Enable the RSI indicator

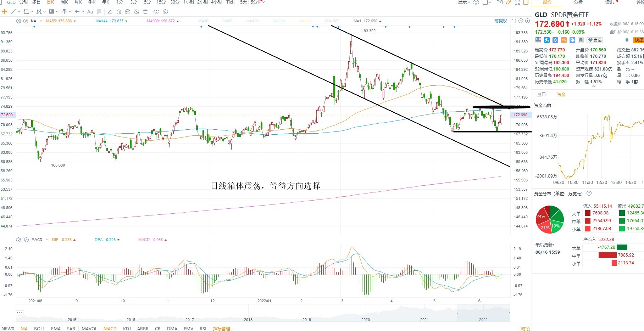pyautogui.click(x=203, y=329)
